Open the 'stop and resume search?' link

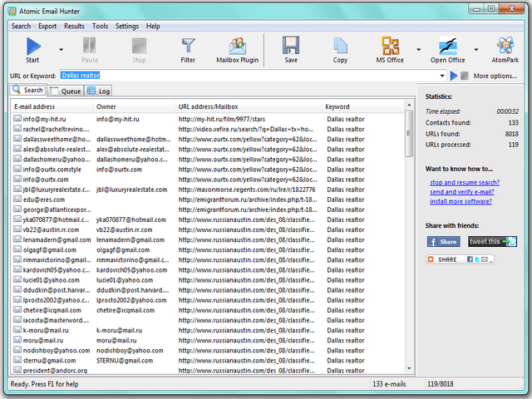464,182
